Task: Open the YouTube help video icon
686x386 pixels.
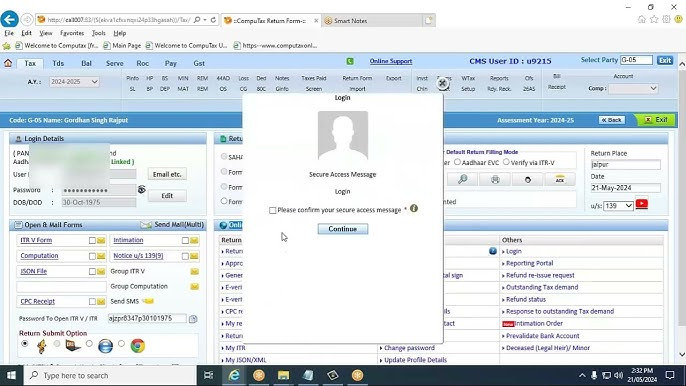Action: [642, 204]
